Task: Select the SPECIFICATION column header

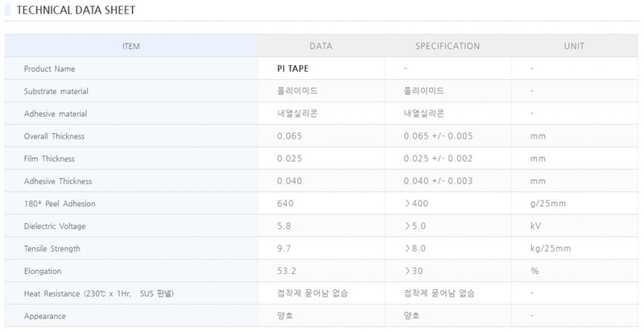Action: 448,47
